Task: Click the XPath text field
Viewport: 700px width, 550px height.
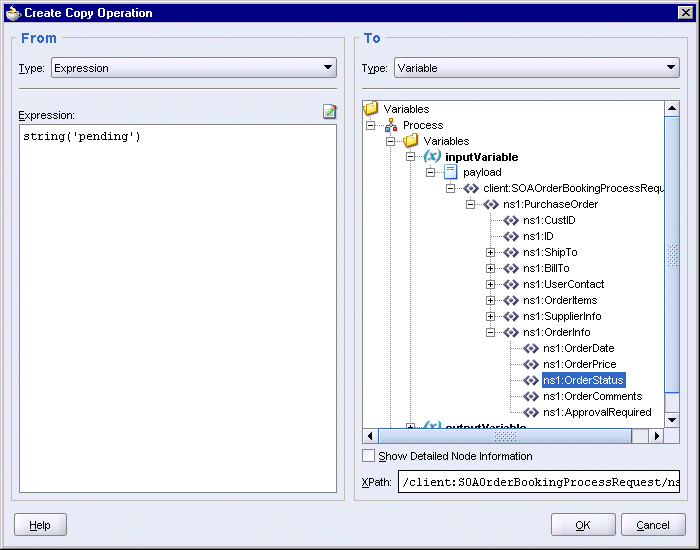Action: 539,482
